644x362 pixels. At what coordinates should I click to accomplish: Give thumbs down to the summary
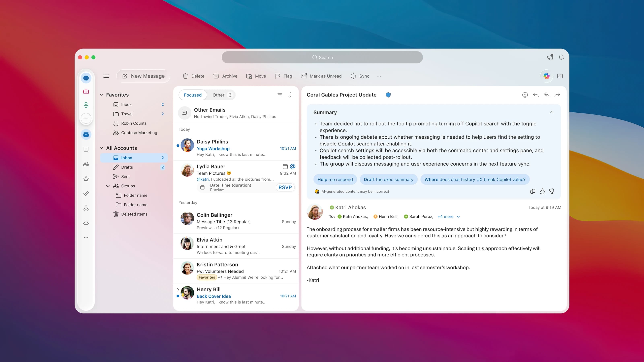(551, 191)
